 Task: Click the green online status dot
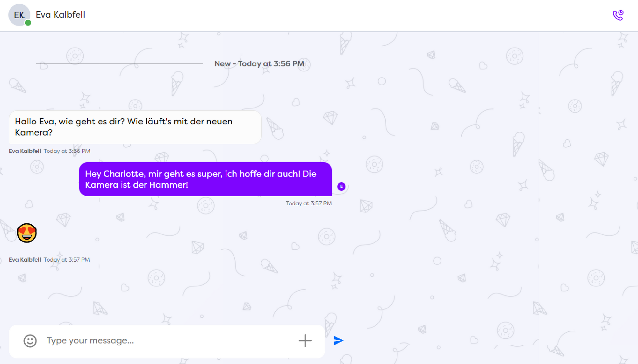(x=28, y=23)
